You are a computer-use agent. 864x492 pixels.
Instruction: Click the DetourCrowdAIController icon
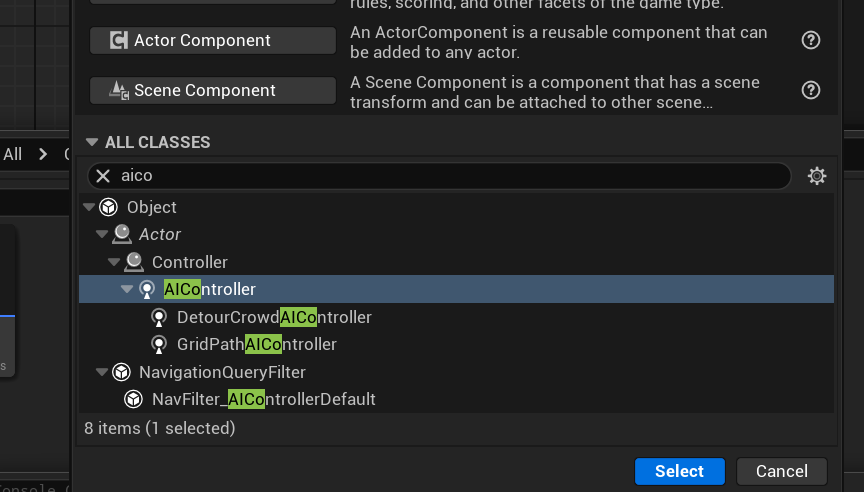tap(159, 317)
